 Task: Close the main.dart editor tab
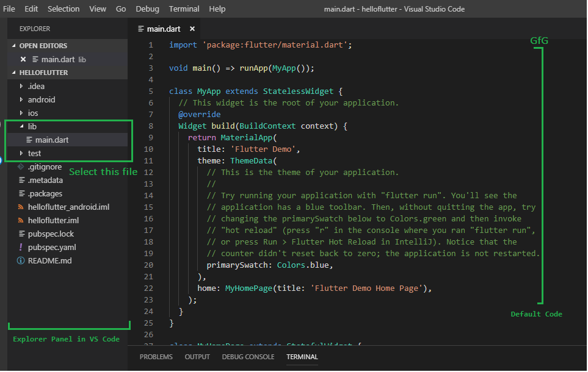(x=192, y=29)
